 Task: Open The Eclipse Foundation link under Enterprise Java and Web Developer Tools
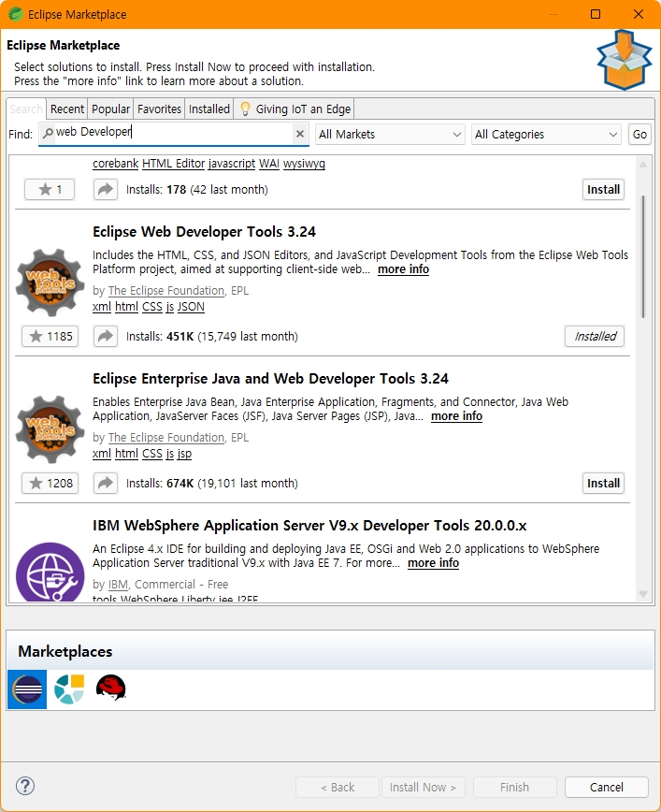166,438
